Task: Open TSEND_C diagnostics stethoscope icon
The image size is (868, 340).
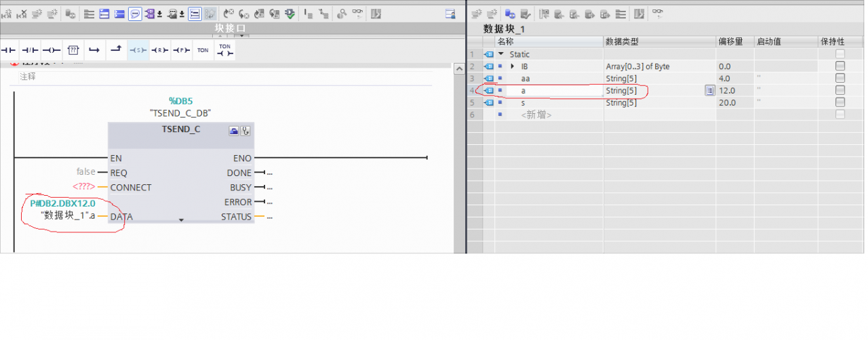Action: point(245,131)
